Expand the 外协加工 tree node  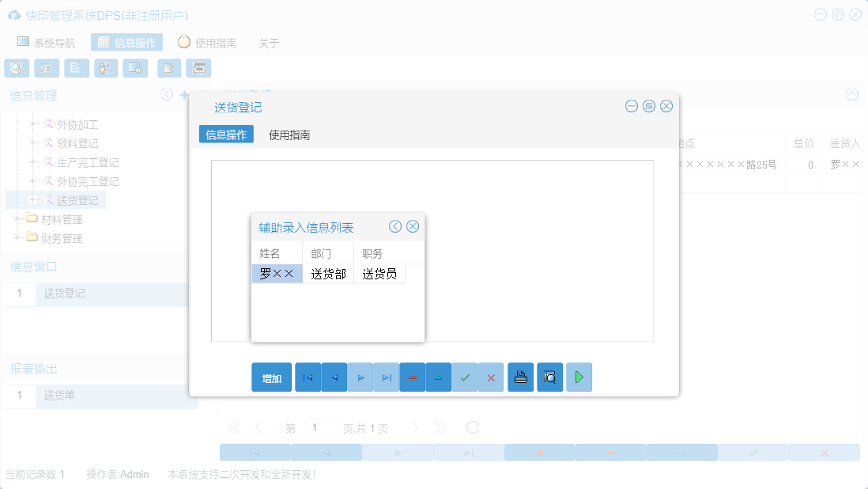32,124
